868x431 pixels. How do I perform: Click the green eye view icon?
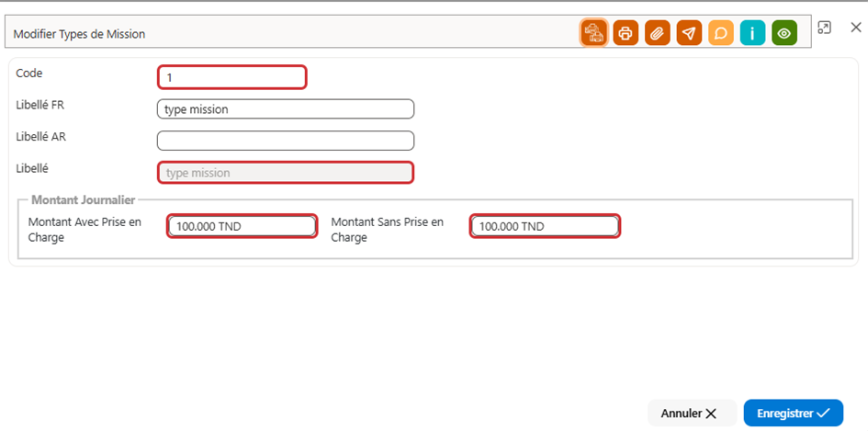pyautogui.click(x=783, y=33)
